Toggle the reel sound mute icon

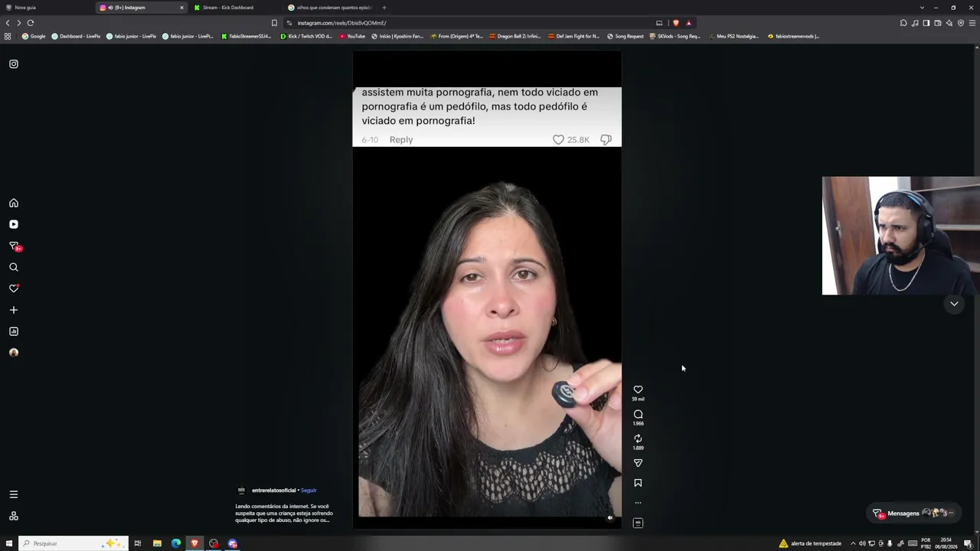[x=610, y=518]
